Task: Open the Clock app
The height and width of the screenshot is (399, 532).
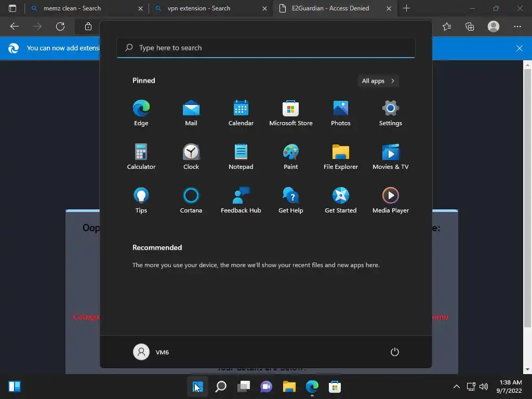Action: tap(191, 156)
